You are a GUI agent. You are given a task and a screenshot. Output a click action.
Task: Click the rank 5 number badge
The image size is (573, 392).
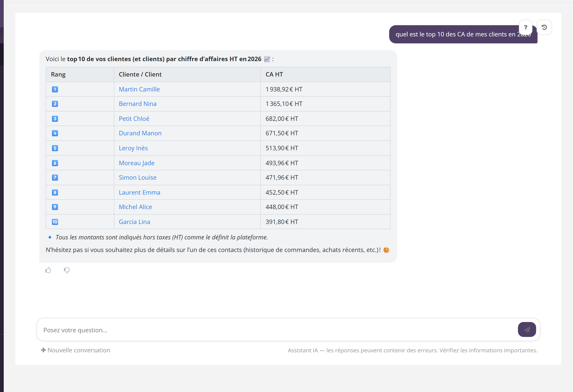55,148
